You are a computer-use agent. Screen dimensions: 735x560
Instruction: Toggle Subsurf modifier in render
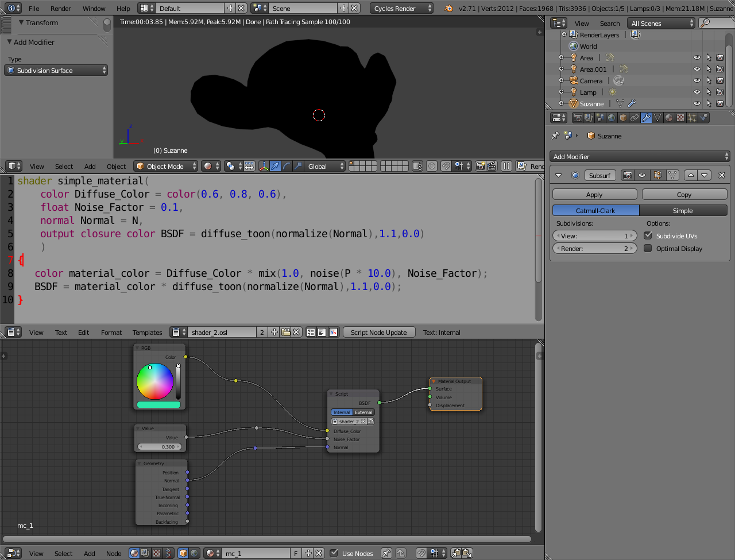tap(628, 175)
